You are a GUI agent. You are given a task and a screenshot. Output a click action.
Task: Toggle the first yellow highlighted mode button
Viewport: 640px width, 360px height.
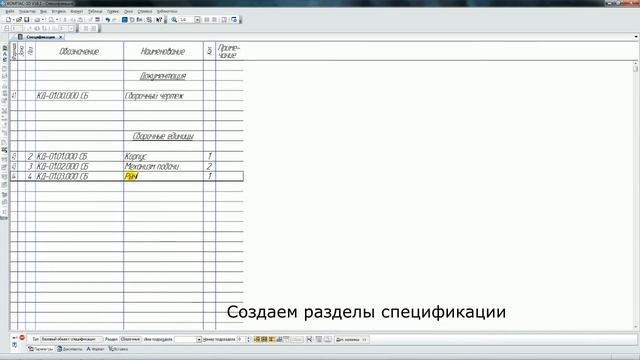[x=257, y=339]
